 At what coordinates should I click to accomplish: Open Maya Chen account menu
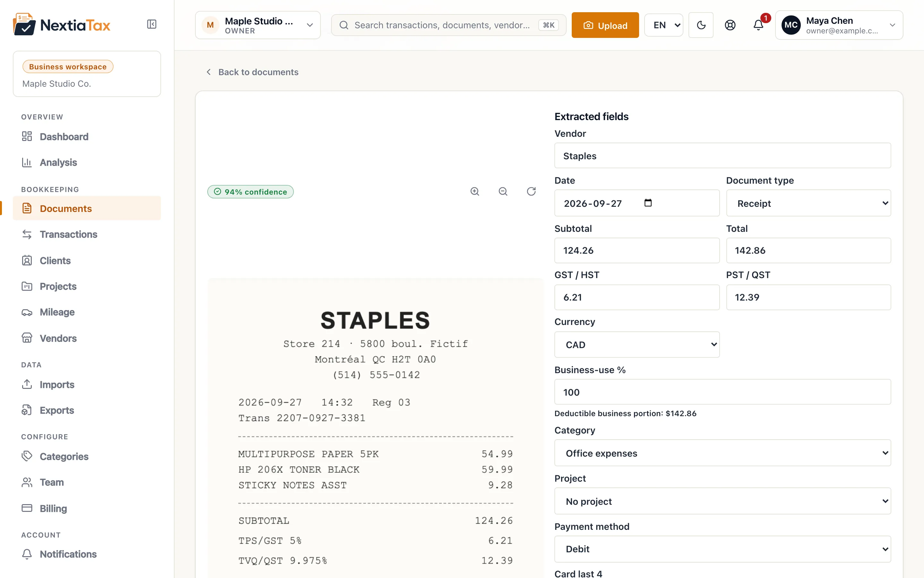(839, 25)
